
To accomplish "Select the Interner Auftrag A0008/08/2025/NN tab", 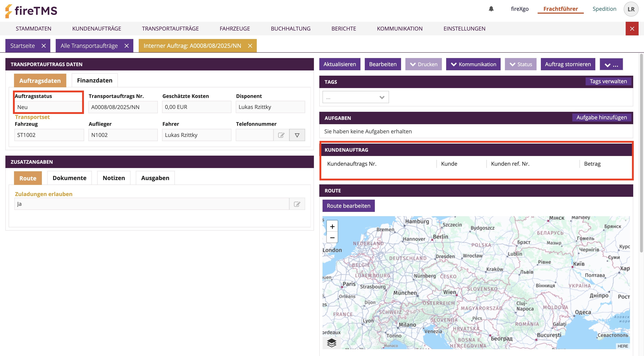I will (192, 46).
